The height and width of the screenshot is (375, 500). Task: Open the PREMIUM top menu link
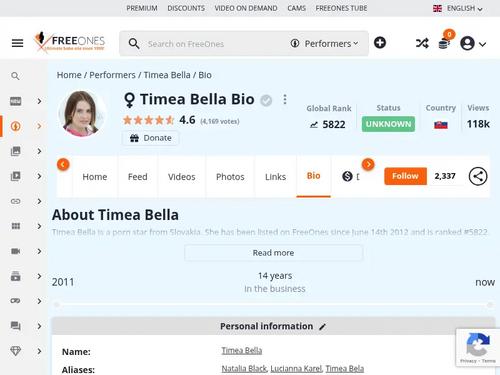click(x=142, y=8)
